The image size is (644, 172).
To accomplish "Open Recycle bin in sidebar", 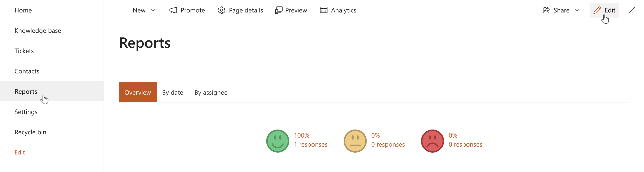I will click(30, 132).
